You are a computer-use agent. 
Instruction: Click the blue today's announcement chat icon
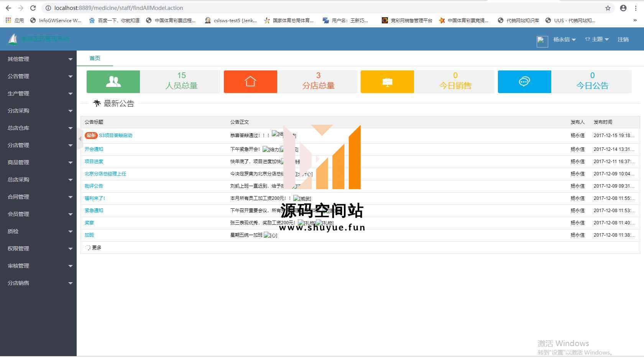524,82
